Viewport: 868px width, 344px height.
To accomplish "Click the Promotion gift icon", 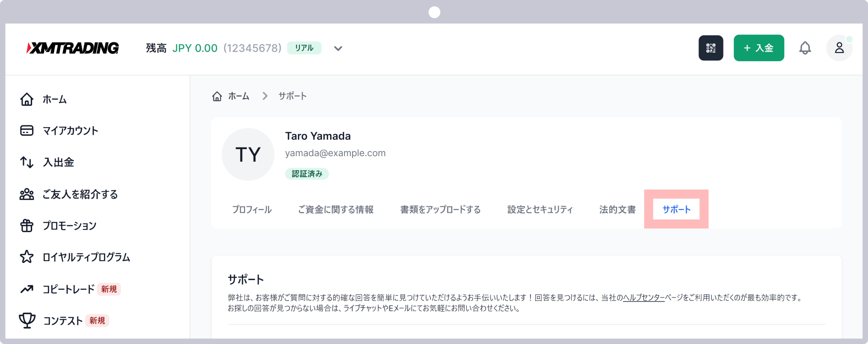I will 27,225.
